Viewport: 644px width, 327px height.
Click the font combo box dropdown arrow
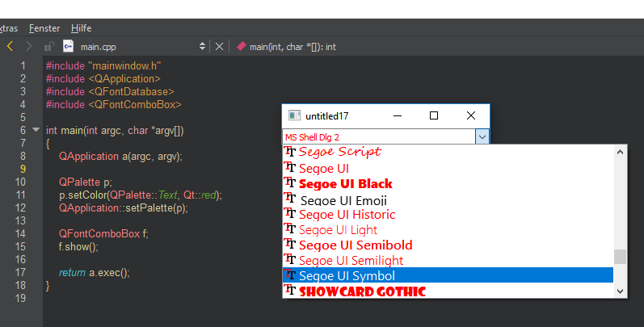(482, 137)
